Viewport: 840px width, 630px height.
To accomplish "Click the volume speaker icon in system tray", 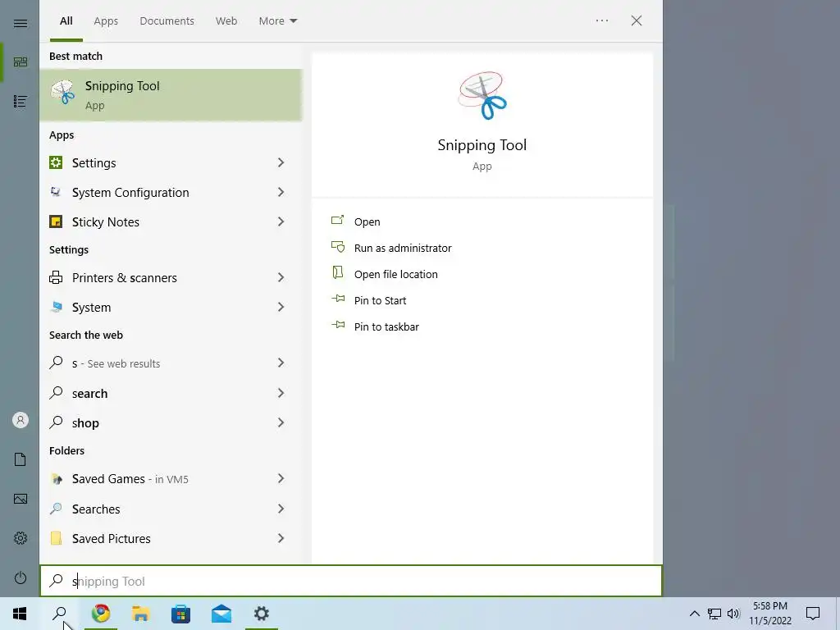I will tap(733, 614).
